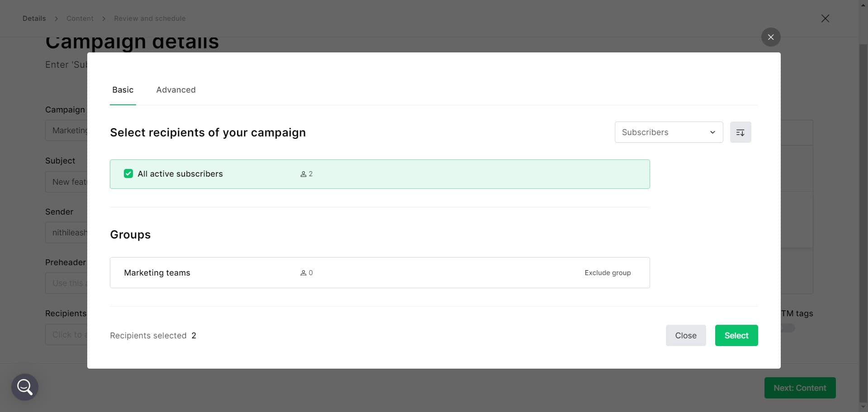Click the person icon next to Marketing teams
Image resolution: width=868 pixels, height=412 pixels.
click(303, 272)
